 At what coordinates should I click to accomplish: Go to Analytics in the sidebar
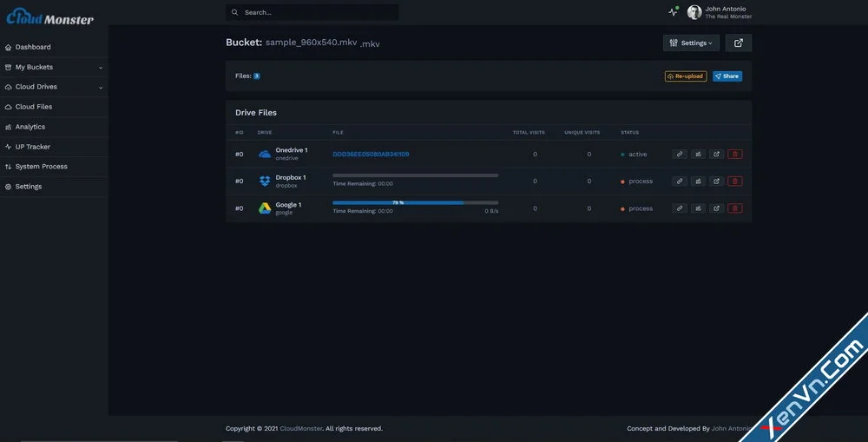coord(30,127)
